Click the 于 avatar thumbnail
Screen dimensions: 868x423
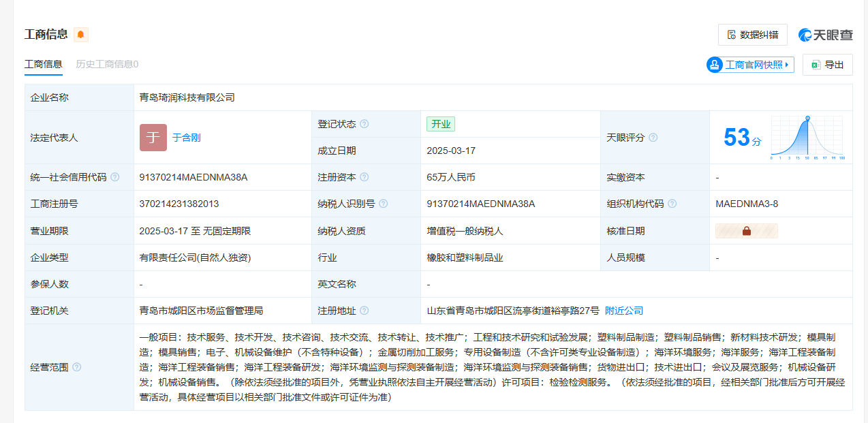(153, 138)
